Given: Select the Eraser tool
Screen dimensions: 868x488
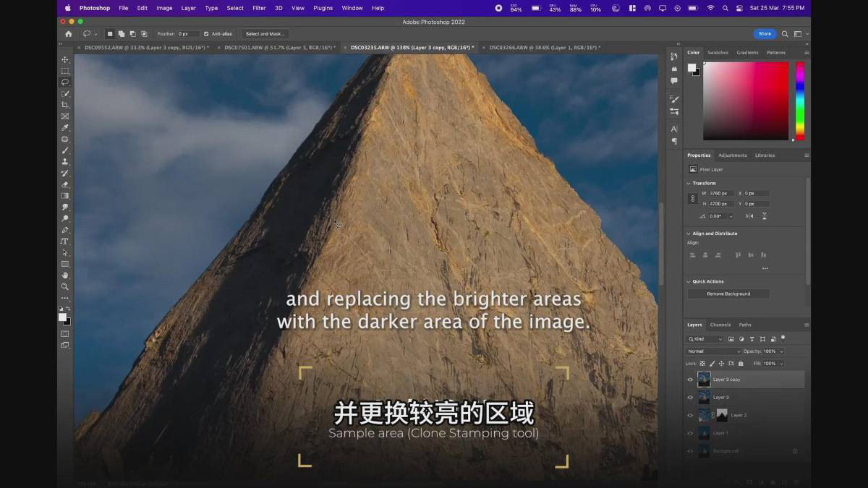Looking at the screenshot, I should tap(65, 184).
